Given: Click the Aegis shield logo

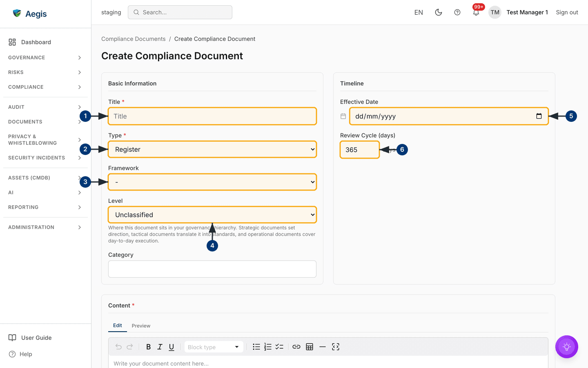Looking at the screenshot, I should [x=17, y=13].
